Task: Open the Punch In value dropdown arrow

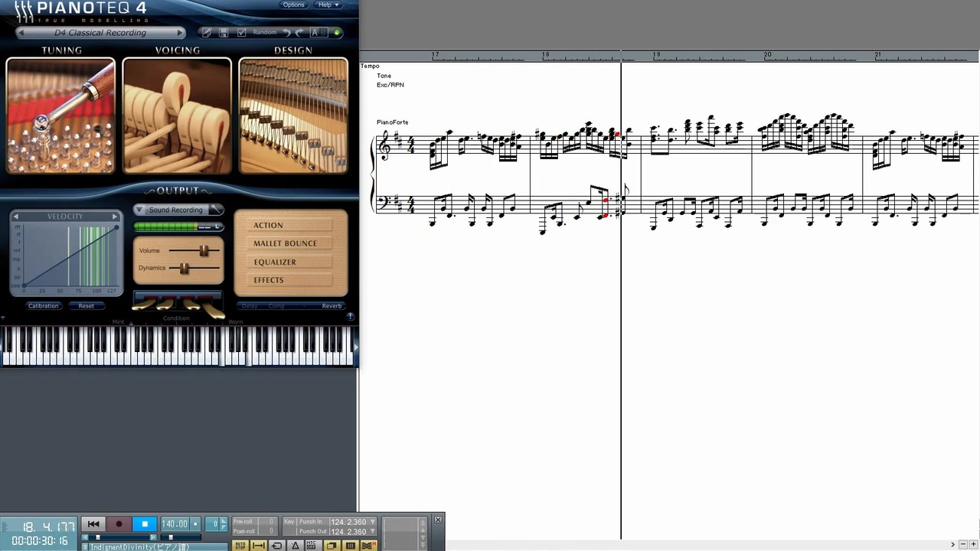Action: coord(373,522)
